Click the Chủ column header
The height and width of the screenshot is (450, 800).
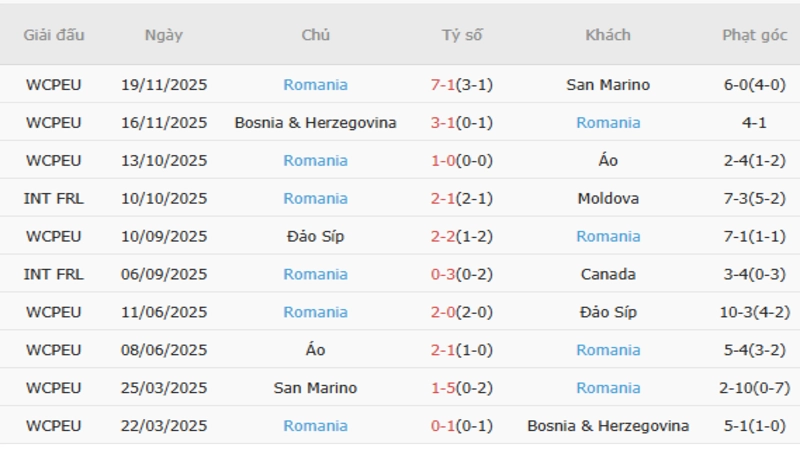click(315, 35)
